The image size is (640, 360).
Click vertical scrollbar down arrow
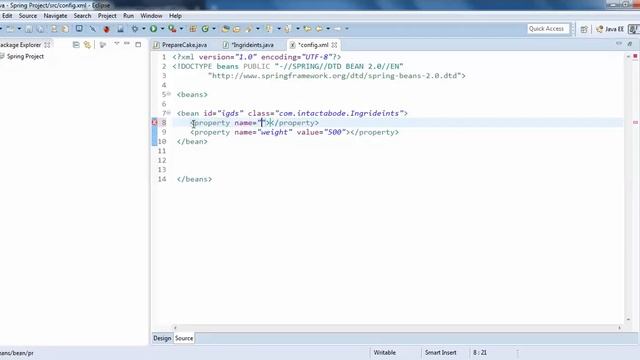click(628, 320)
